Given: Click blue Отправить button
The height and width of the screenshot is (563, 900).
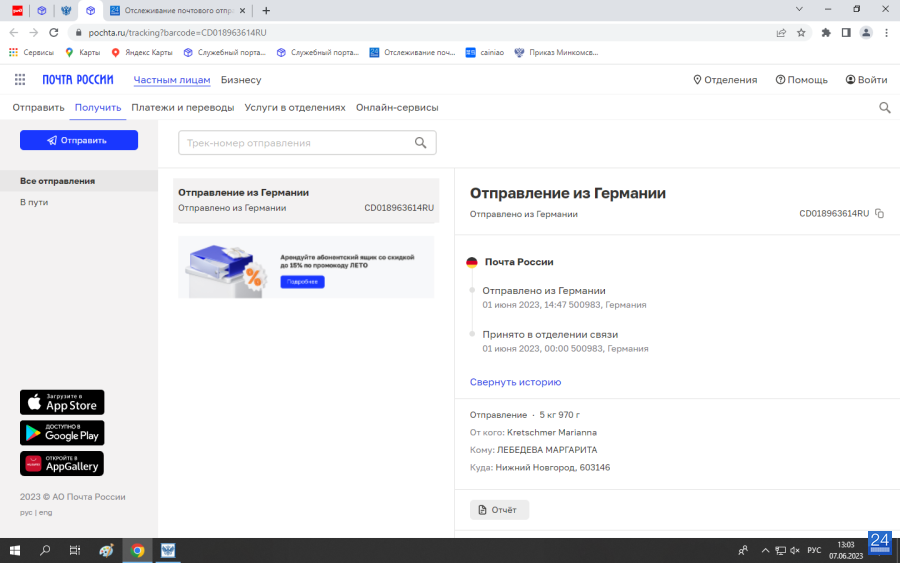Looking at the screenshot, I should [x=79, y=140].
